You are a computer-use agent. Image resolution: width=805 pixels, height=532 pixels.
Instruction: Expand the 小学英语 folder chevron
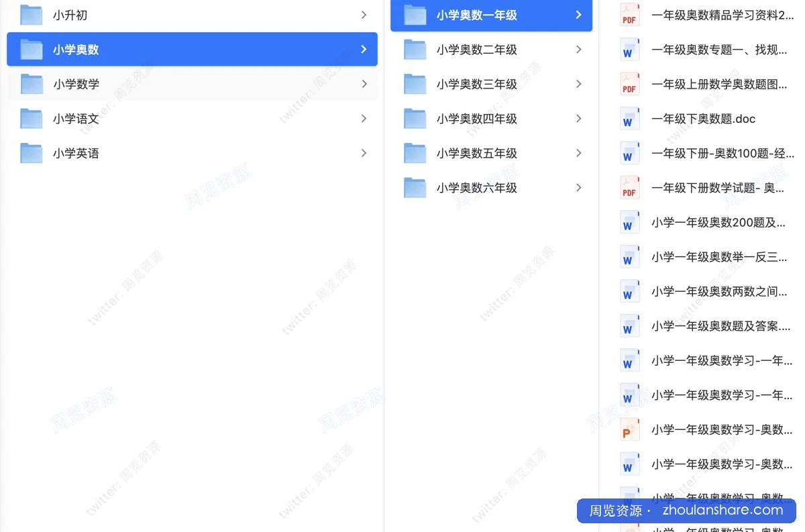(x=364, y=153)
